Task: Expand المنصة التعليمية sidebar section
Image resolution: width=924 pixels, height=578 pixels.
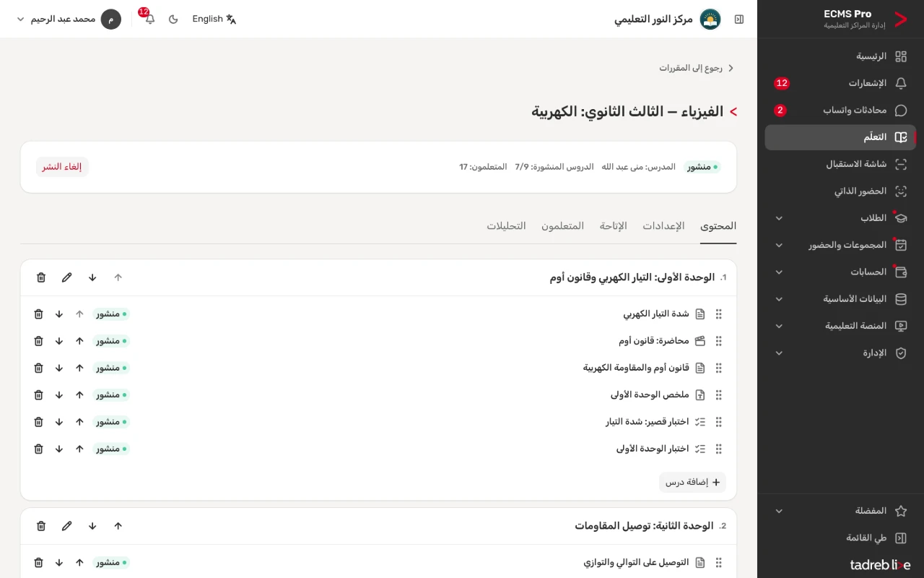Action: pyautogui.click(x=841, y=326)
